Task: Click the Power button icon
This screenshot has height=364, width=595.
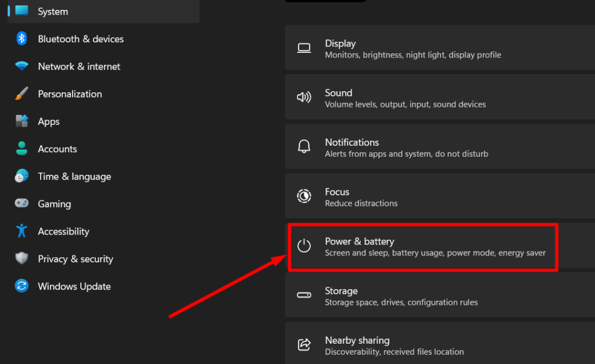Action: click(304, 246)
